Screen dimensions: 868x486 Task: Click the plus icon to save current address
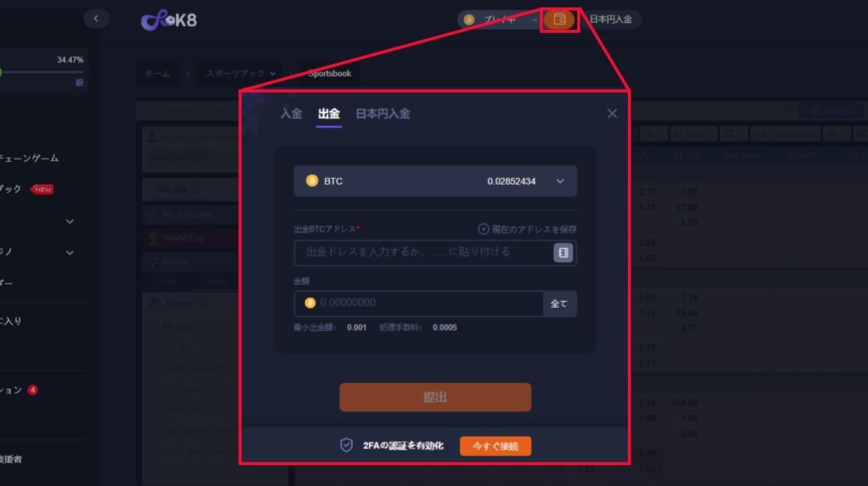[483, 229]
